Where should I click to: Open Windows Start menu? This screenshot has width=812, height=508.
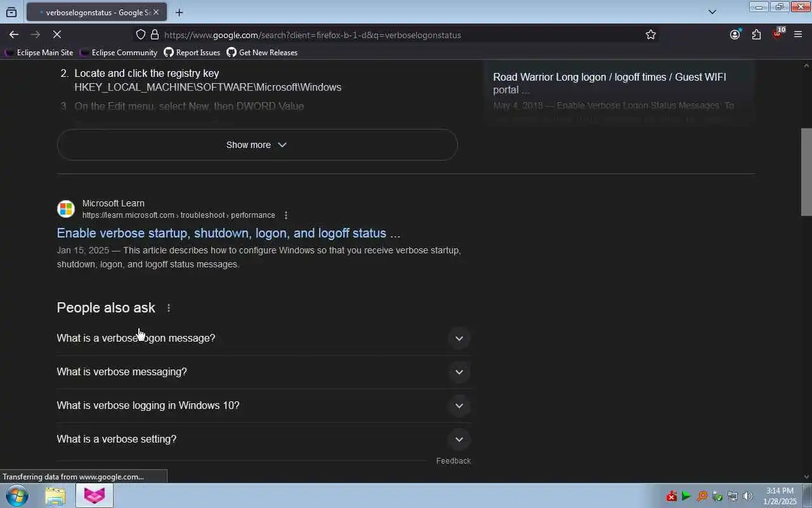(x=16, y=495)
